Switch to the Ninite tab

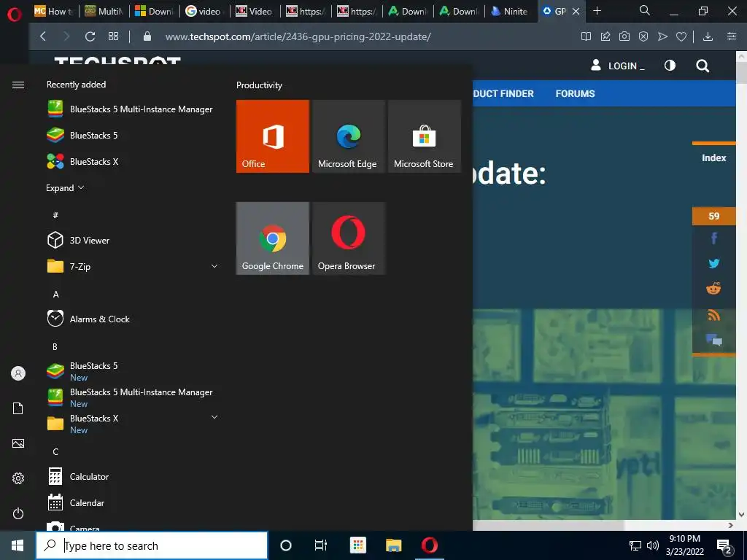[510, 11]
